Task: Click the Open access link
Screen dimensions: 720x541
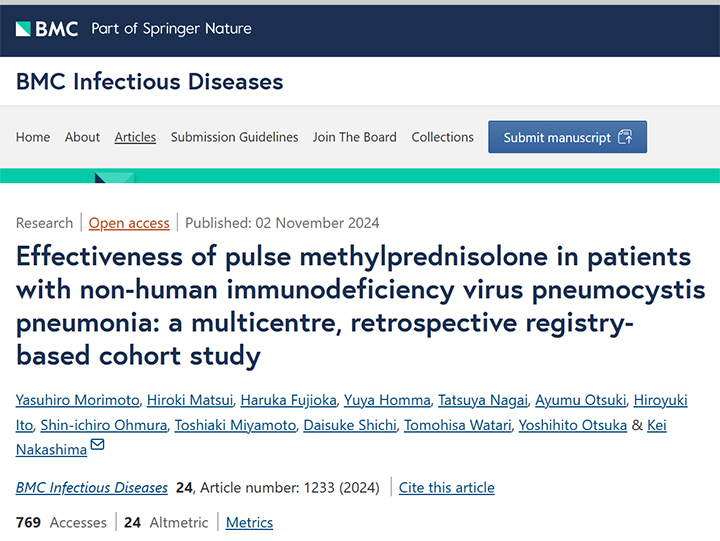Action: point(129,223)
